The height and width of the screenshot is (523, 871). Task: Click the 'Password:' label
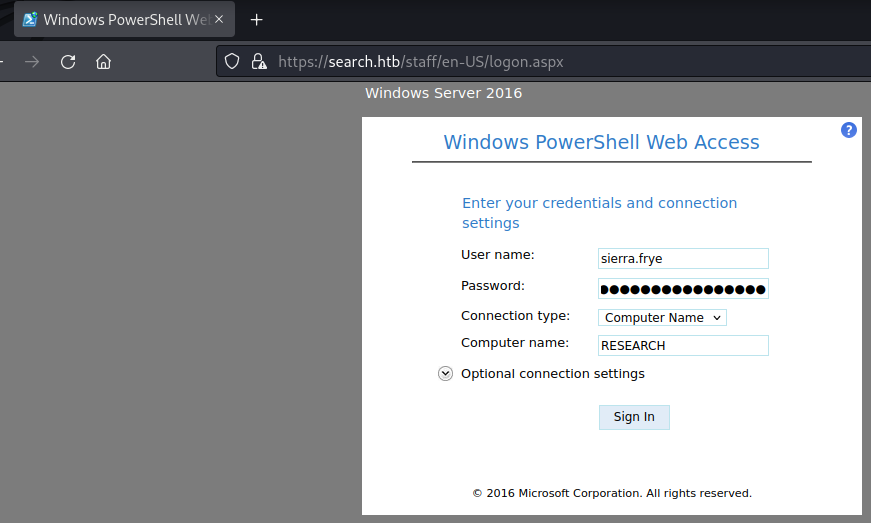click(493, 286)
